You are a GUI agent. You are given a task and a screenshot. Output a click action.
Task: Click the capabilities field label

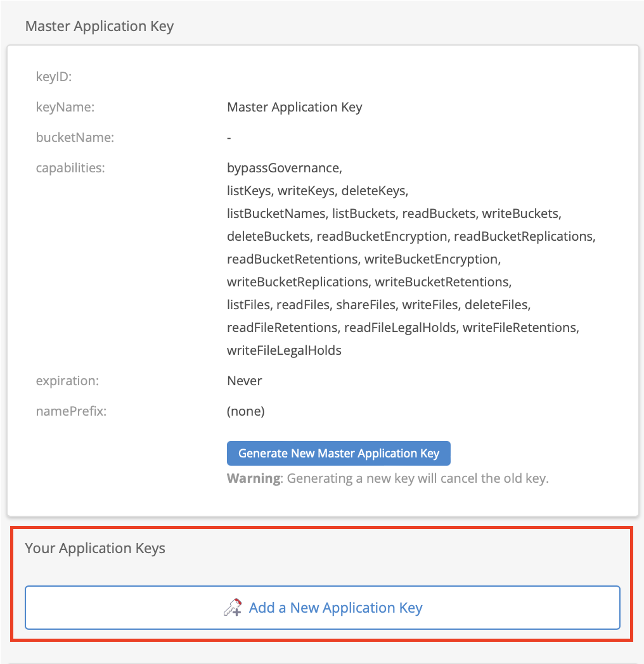click(70, 169)
